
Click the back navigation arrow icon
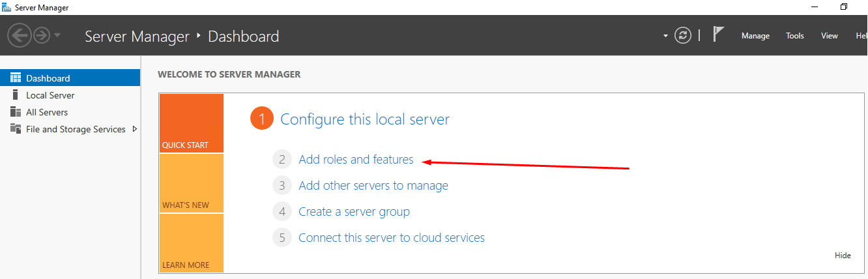coord(20,35)
